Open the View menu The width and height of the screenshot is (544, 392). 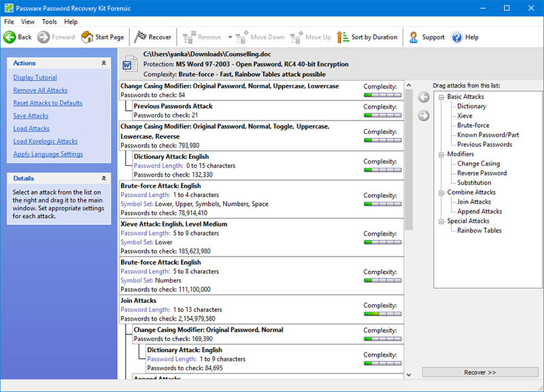click(x=28, y=22)
